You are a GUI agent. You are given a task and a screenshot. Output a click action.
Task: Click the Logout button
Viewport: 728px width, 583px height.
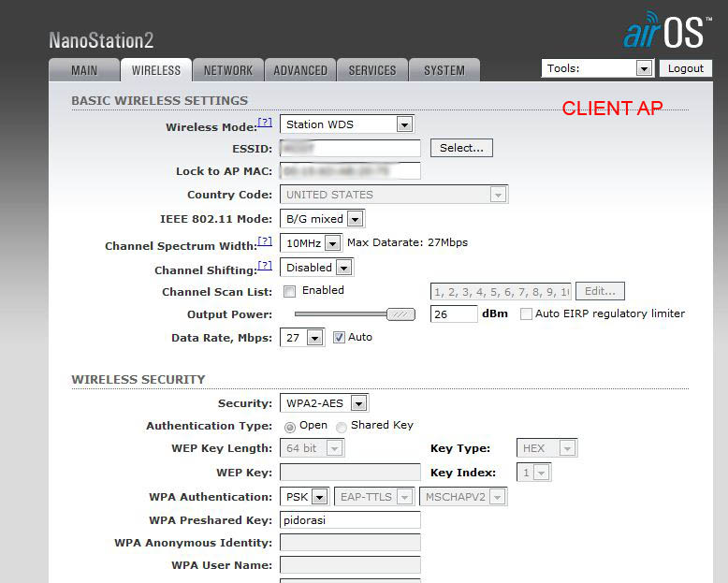(x=685, y=68)
